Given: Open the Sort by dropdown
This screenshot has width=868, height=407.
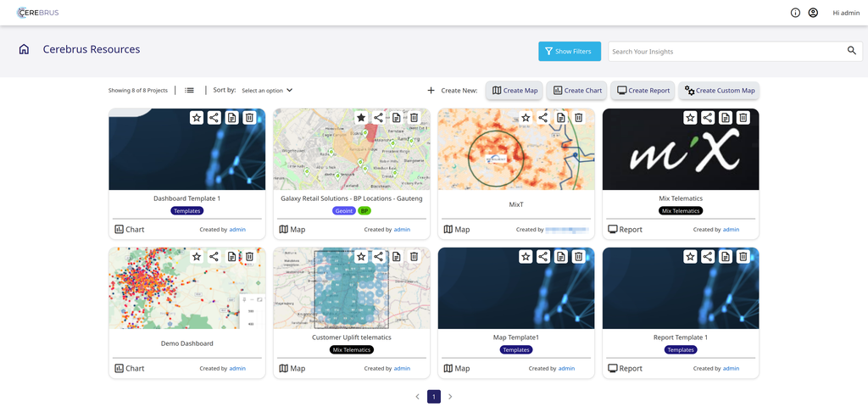Looking at the screenshot, I should 267,90.
